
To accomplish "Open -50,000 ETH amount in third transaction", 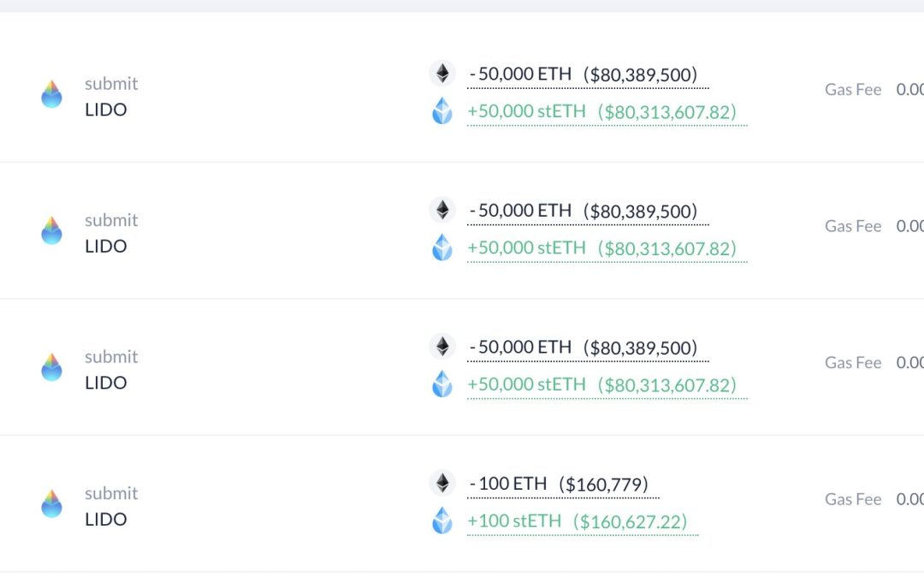I will (588, 348).
